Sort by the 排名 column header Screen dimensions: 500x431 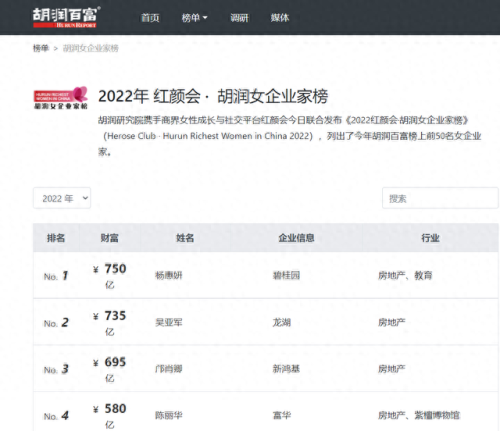click(x=56, y=238)
